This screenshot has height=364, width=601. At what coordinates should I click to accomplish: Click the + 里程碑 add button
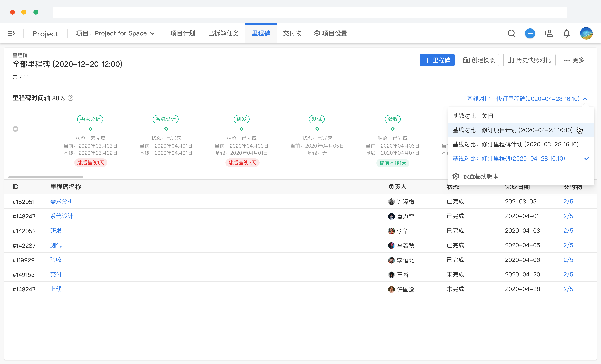pyautogui.click(x=437, y=60)
